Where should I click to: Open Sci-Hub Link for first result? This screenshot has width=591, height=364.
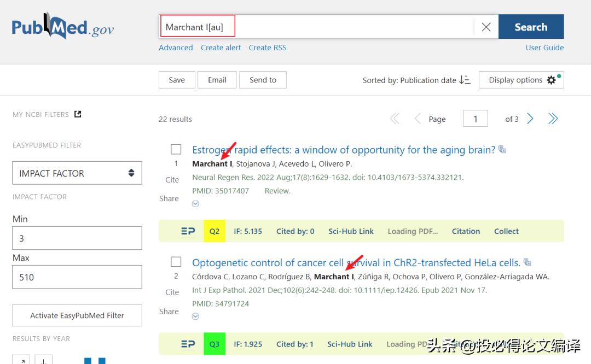coord(351,231)
